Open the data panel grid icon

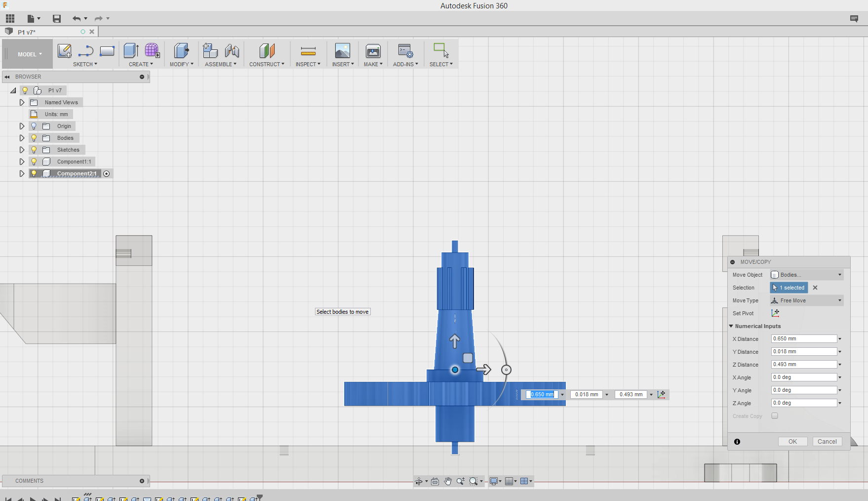10,19
